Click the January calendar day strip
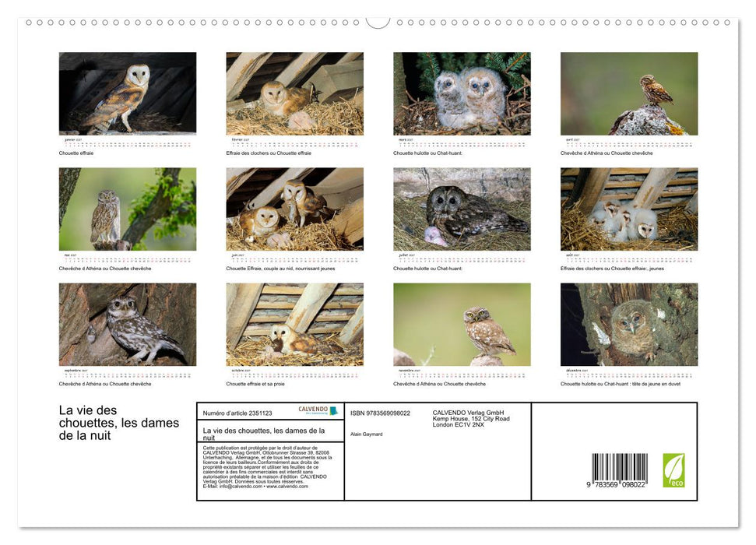Image resolution: width=756 pixels, height=545 pixels. click(x=128, y=144)
